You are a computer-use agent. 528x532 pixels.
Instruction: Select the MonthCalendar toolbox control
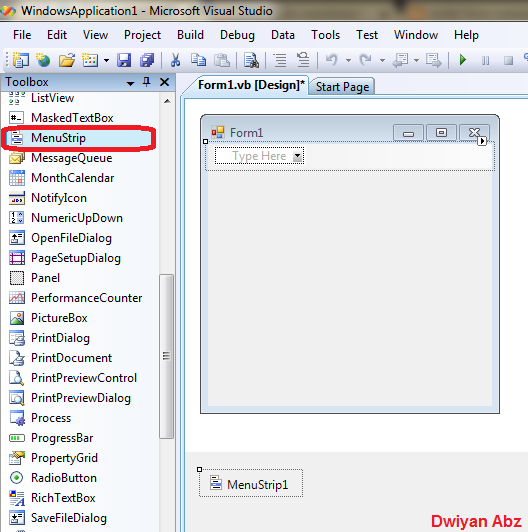(x=80, y=178)
